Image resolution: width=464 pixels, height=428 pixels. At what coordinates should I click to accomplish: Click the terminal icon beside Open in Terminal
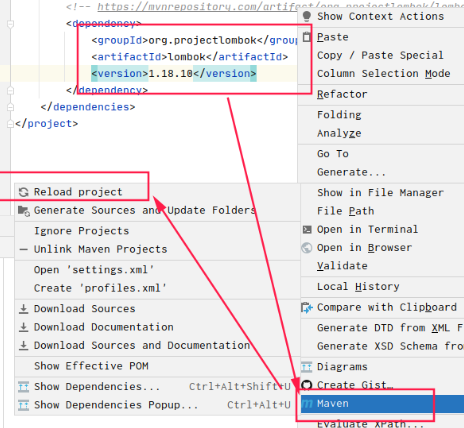pyautogui.click(x=307, y=229)
